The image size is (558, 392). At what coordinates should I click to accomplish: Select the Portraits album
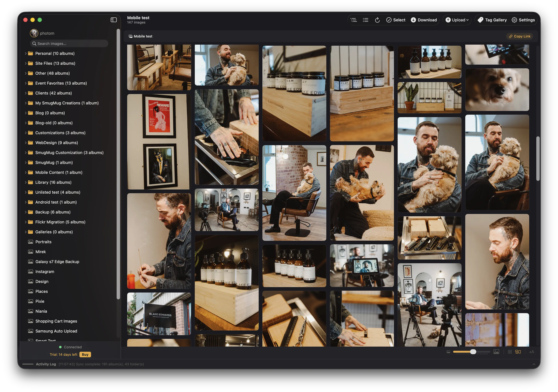pyautogui.click(x=44, y=242)
